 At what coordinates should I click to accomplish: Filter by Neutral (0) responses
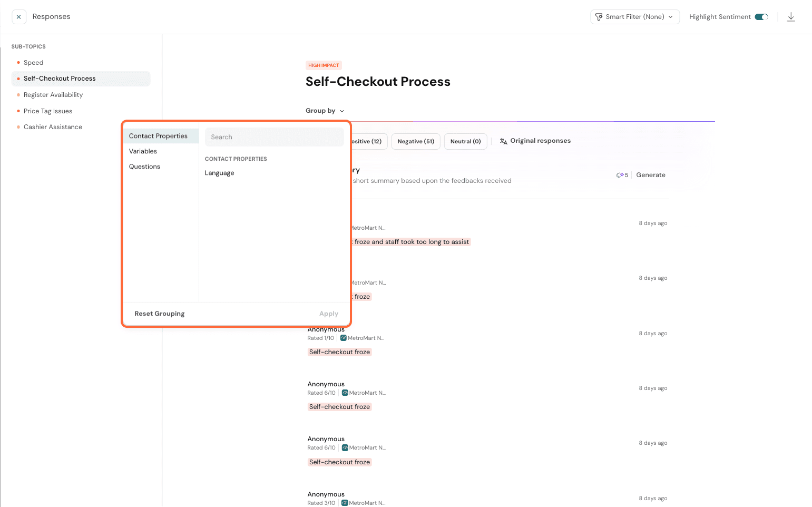[465, 141]
